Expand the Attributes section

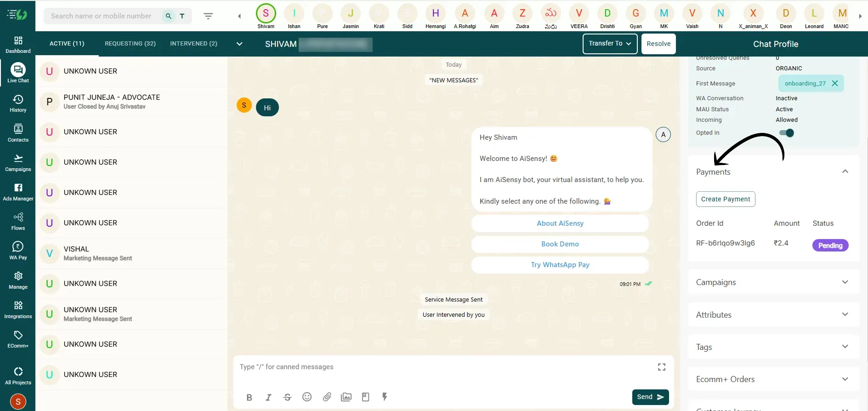pos(845,314)
